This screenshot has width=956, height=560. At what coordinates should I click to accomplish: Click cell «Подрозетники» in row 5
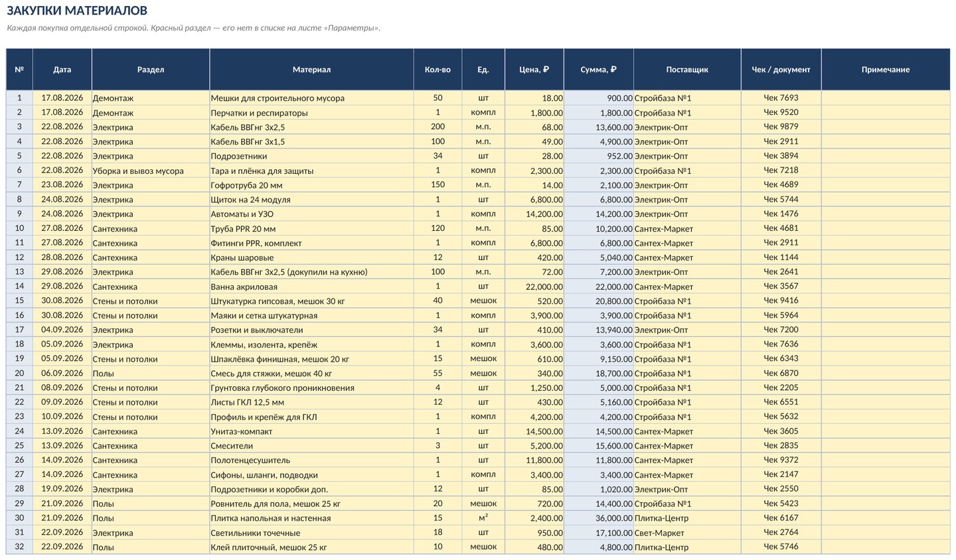click(311, 156)
